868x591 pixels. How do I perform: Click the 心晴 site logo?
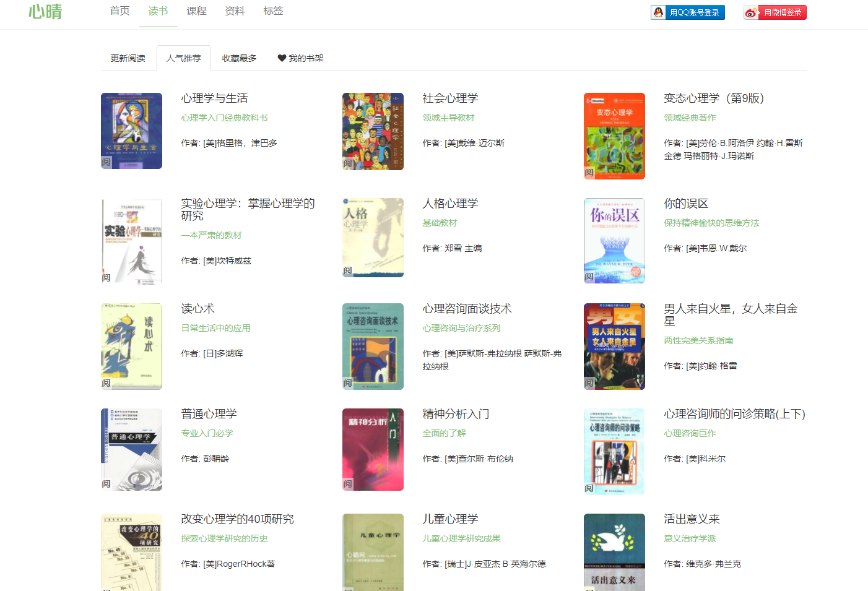(x=45, y=12)
